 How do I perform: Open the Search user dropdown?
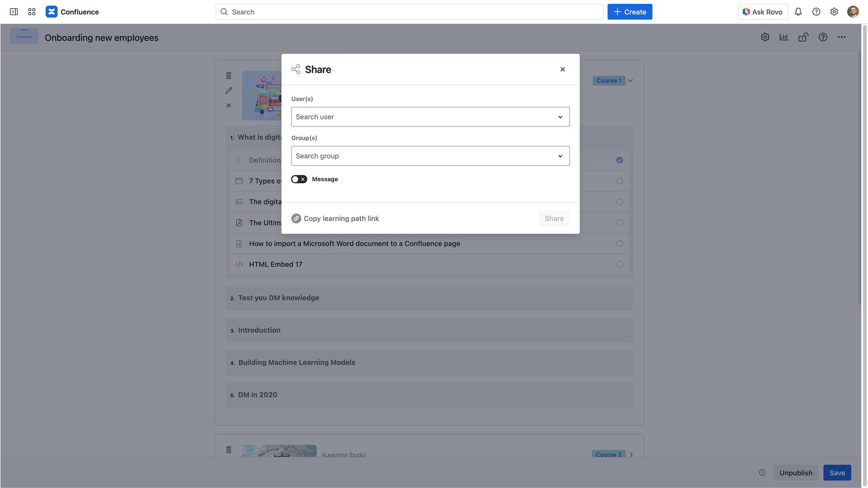pyautogui.click(x=430, y=117)
